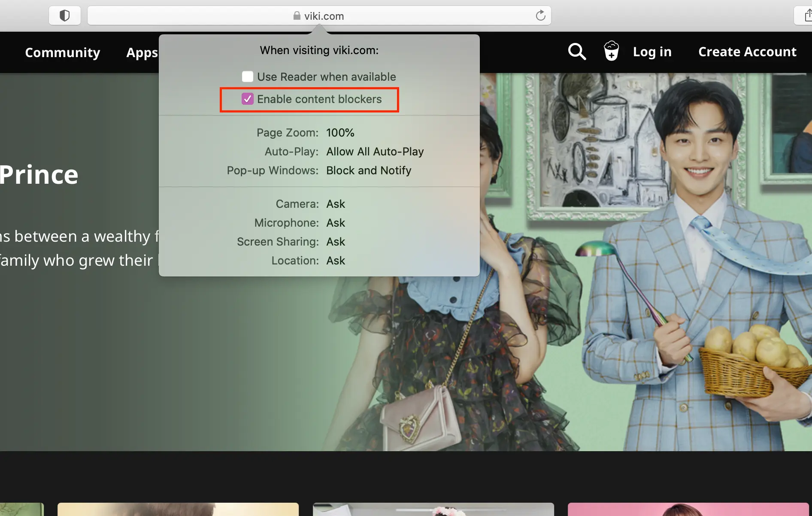812x516 pixels.
Task: Open Page Zoom 100% dropdown
Action: tap(340, 133)
